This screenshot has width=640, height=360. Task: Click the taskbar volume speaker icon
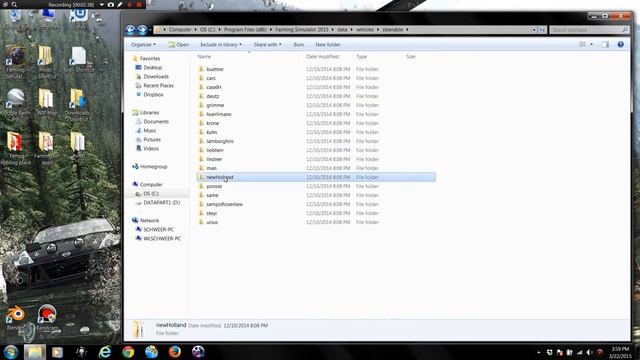589,352
